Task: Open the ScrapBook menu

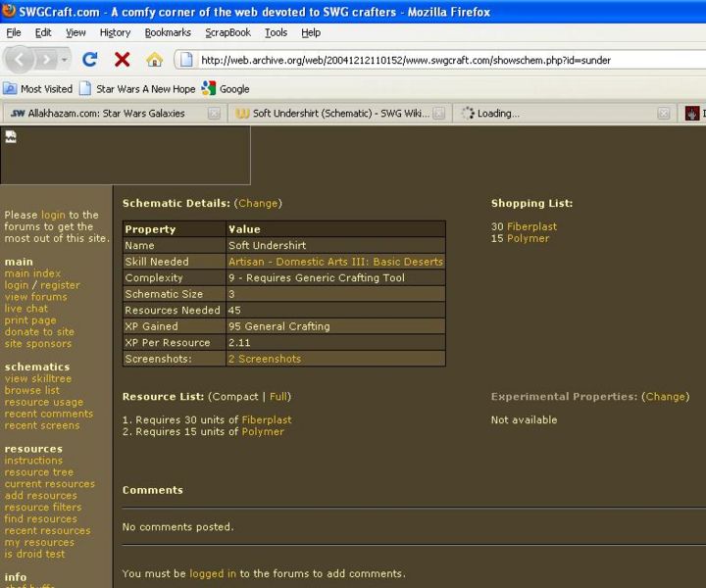Action: click(227, 32)
